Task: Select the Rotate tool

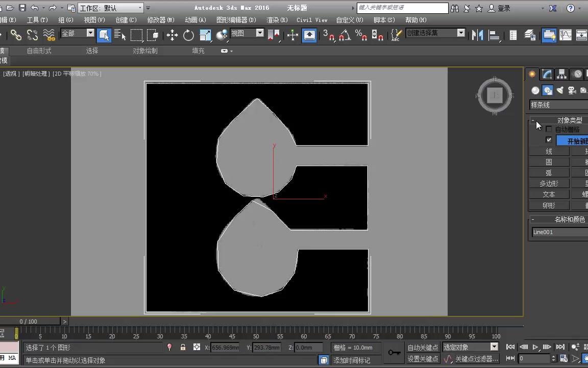Action: tap(188, 34)
